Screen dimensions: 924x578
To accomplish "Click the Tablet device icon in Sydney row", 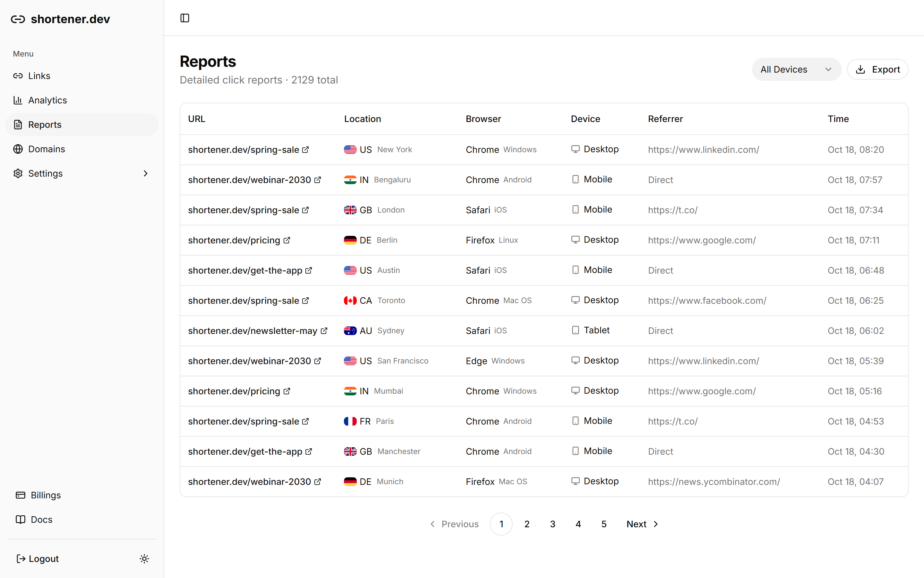I will coord(575,330).
